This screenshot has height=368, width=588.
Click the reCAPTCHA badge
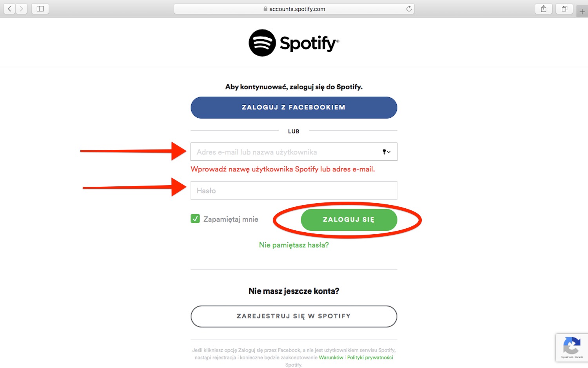572,347
